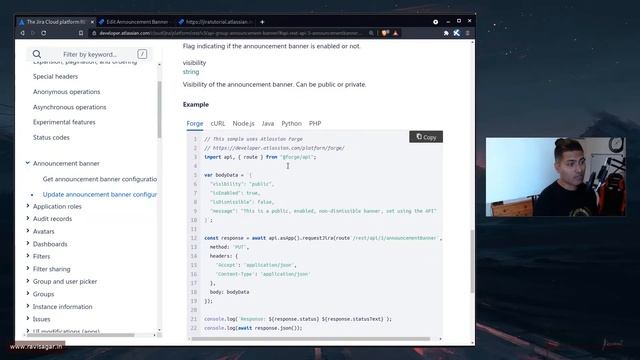
Task: Click the import api code line
Action: tap(260, 157)
